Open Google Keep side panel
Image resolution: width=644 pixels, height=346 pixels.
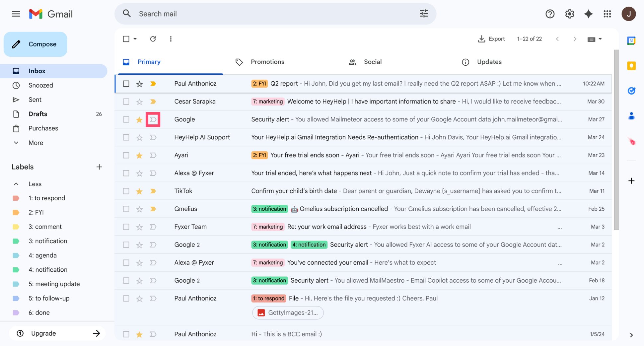[631, 66]
